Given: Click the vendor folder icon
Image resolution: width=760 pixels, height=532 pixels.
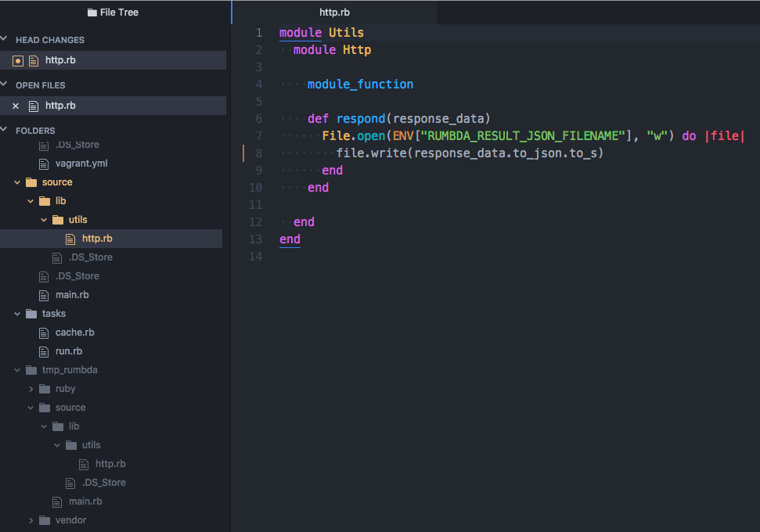Looking at the screenshot, I should [x=45, y=520].
